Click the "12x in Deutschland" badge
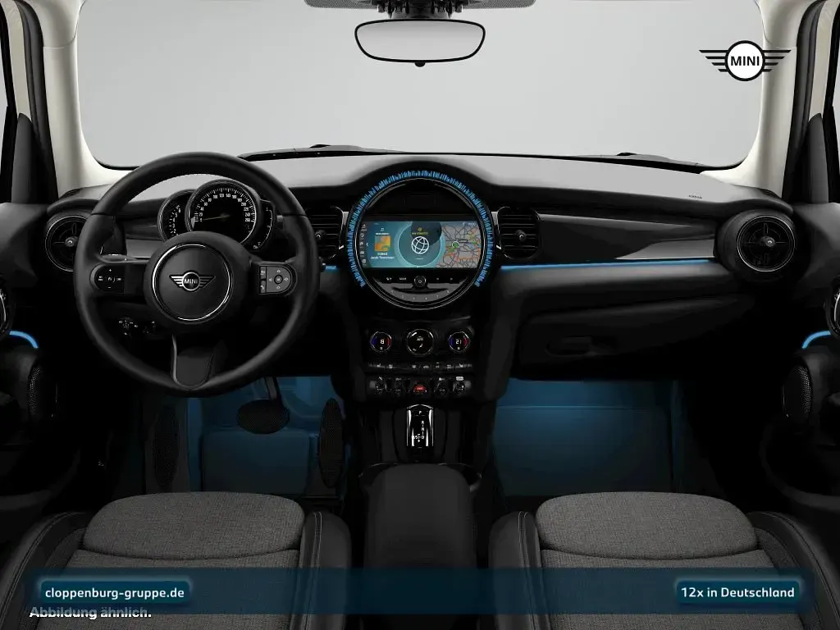 point(737,592)
